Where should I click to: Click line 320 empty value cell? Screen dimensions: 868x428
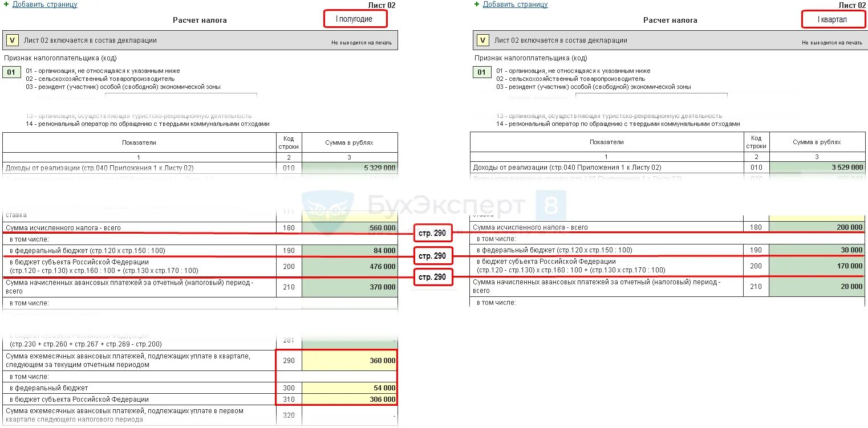tap(350, 415)
